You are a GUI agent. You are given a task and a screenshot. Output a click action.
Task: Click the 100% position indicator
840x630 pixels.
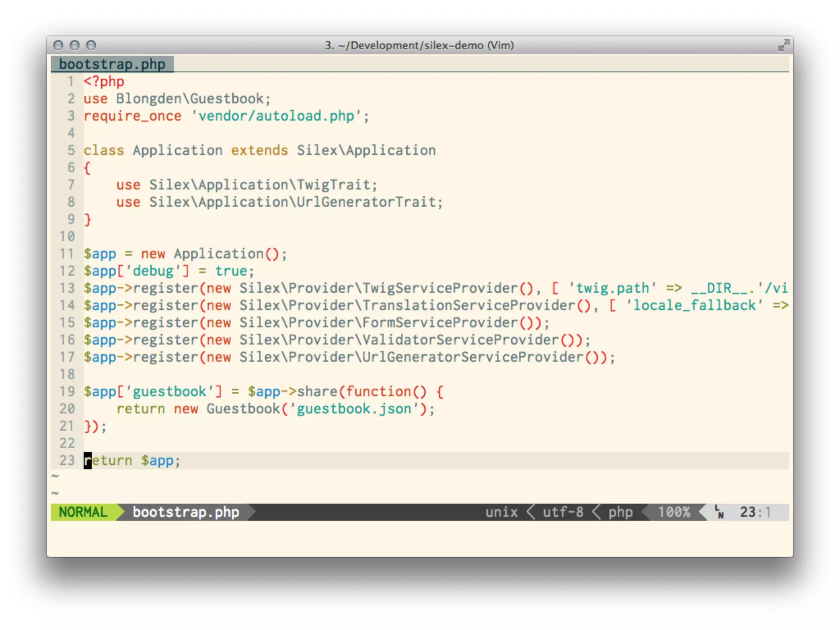pos(674,512)
